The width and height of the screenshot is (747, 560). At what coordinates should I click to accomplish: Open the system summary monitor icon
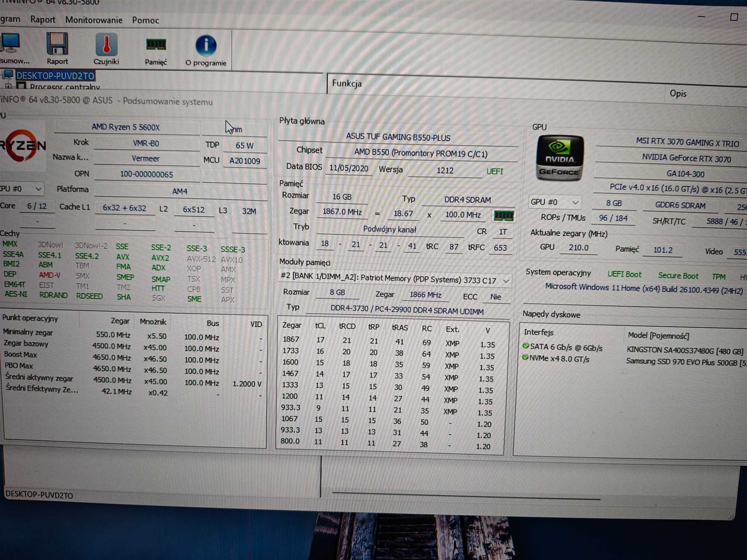pyautogui.click(x=10, y=43)
